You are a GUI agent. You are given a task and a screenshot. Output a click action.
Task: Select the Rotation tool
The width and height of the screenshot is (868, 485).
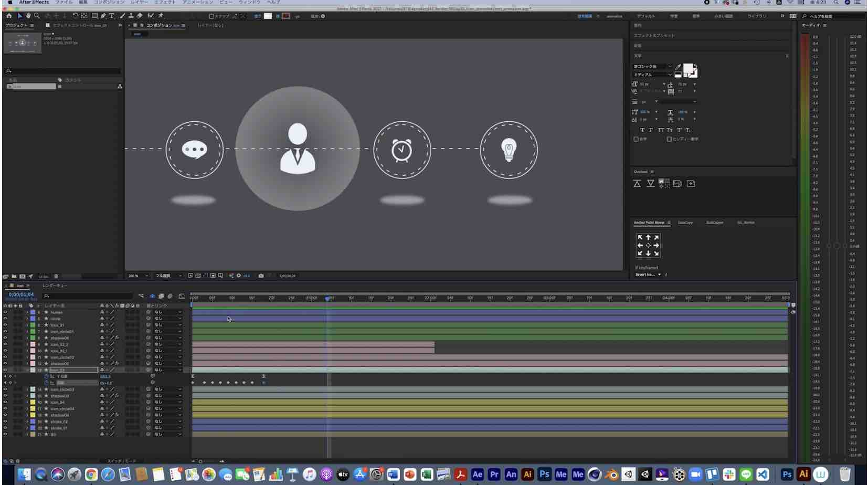75,16
